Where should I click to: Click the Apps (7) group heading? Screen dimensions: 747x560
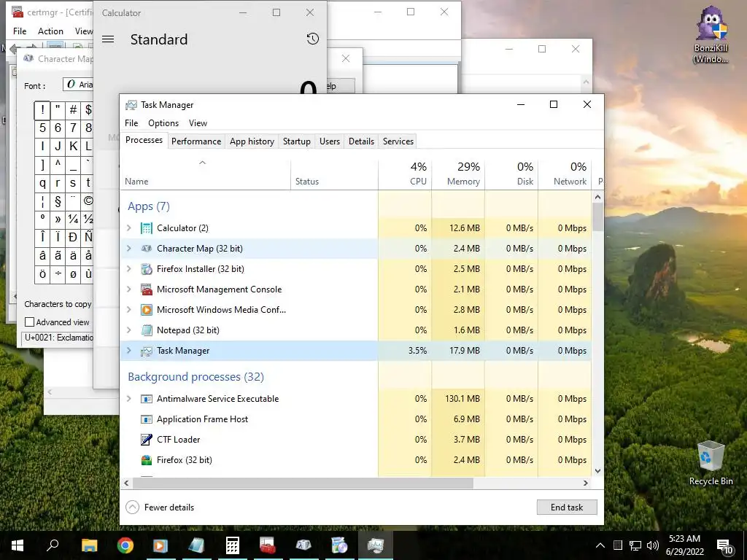point(149,206)
